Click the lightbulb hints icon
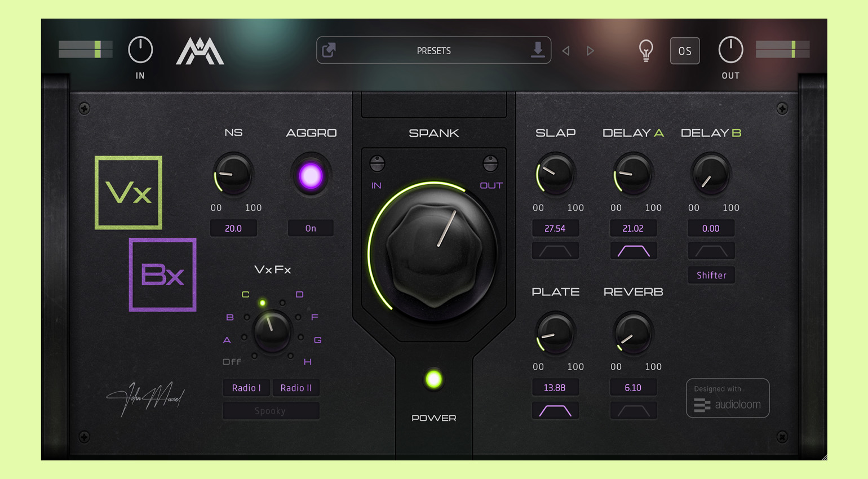The width and height of the screenshot is (868, 479). (x=646, y=51)
